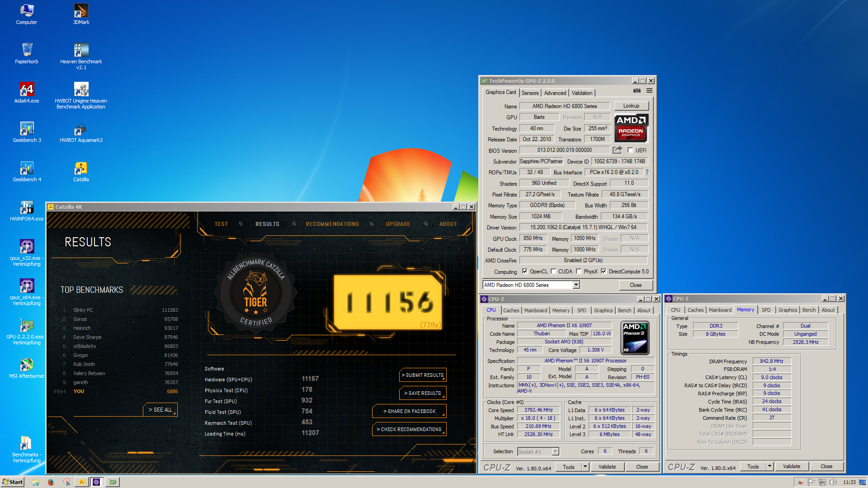Click the volume speaker tray icon
This screenshot has width=868, height=488.
point(833,482)
